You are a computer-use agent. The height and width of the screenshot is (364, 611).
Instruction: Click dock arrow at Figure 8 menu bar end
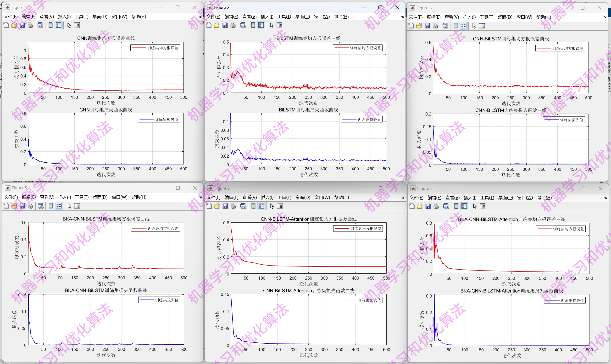[605, 198]
